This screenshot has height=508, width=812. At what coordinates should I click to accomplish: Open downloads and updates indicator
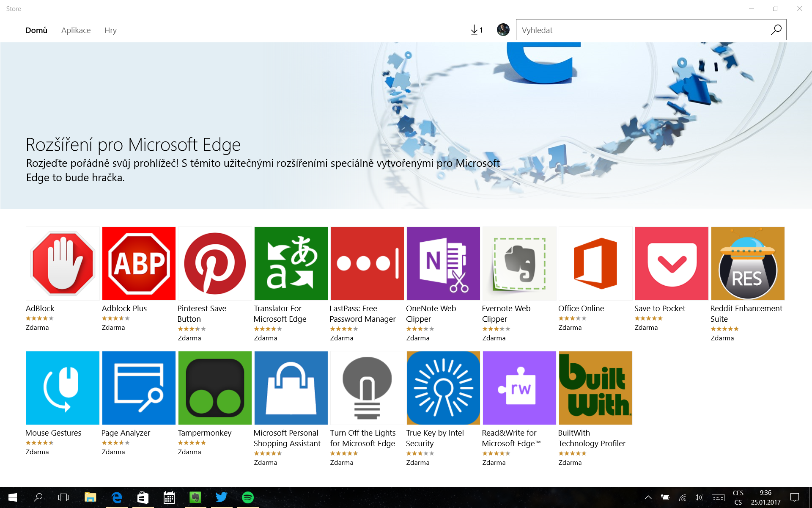[477, 30]
